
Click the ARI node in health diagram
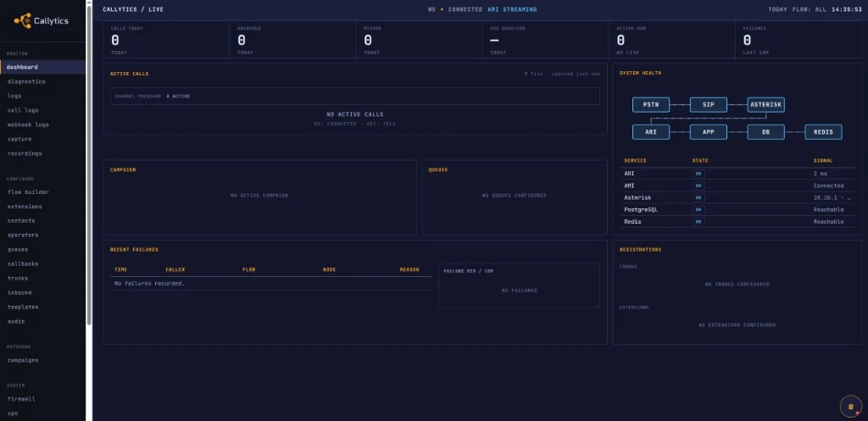point(651,131)
